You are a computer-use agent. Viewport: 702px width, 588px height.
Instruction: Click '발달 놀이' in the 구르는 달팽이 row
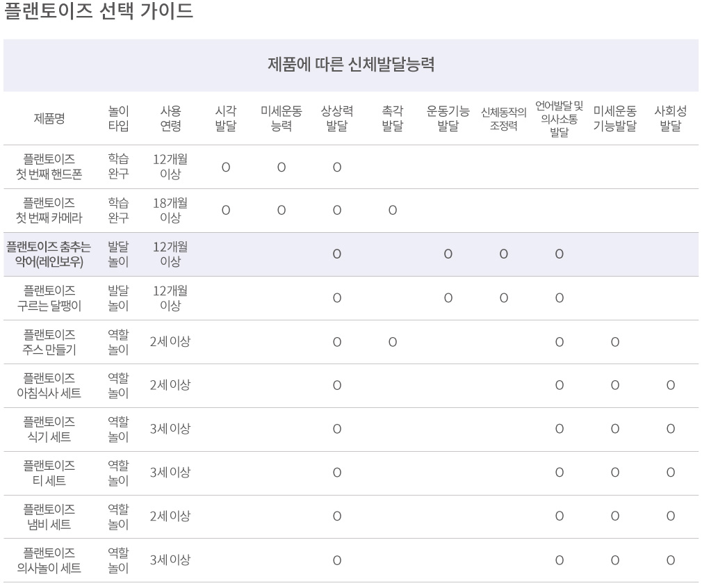pyautogui.click(x=119, y=297)
